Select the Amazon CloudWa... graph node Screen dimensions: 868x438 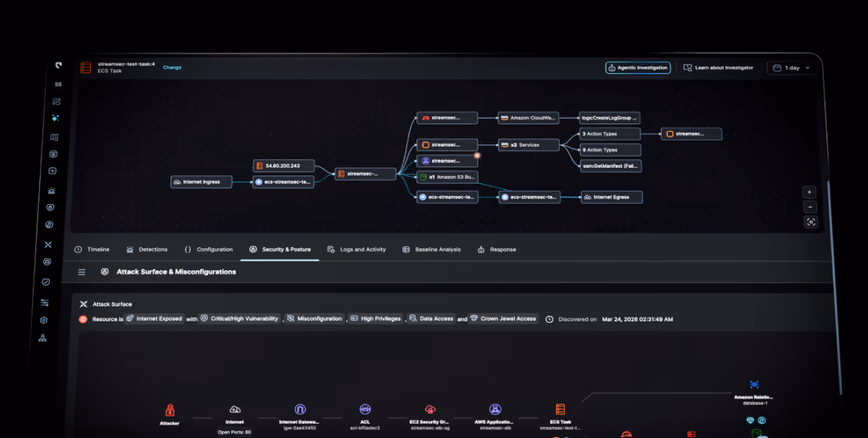(528, 118)
